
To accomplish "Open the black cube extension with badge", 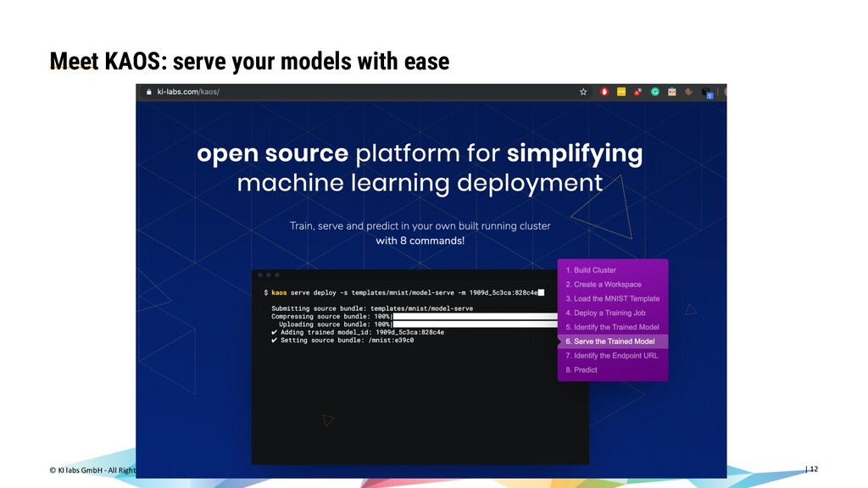I will pyautogui.click(x=706, y=92).
